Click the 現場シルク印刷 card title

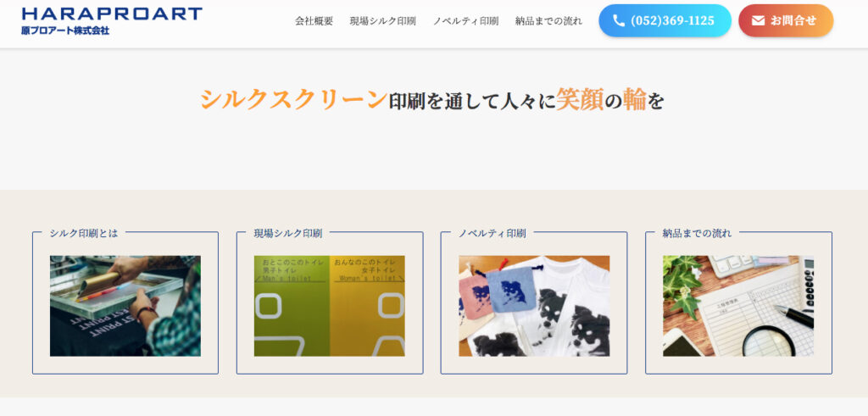pos(288,234)
